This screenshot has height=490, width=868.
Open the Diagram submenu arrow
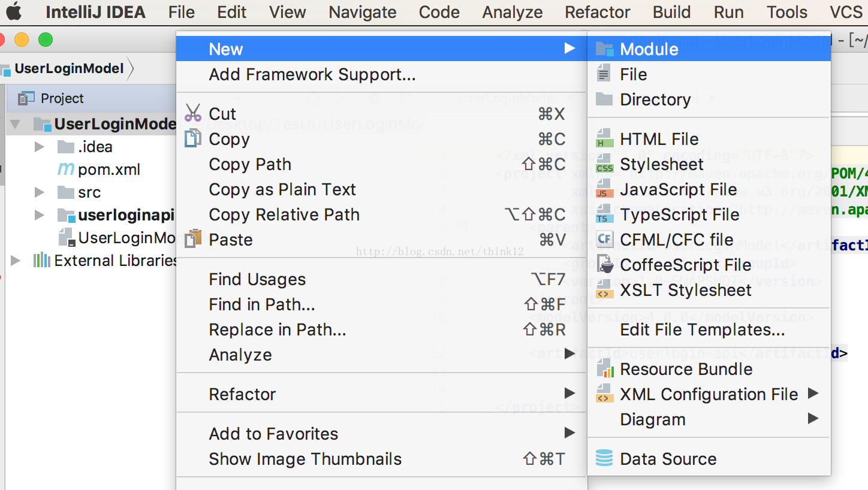click(x=813, y=419)
